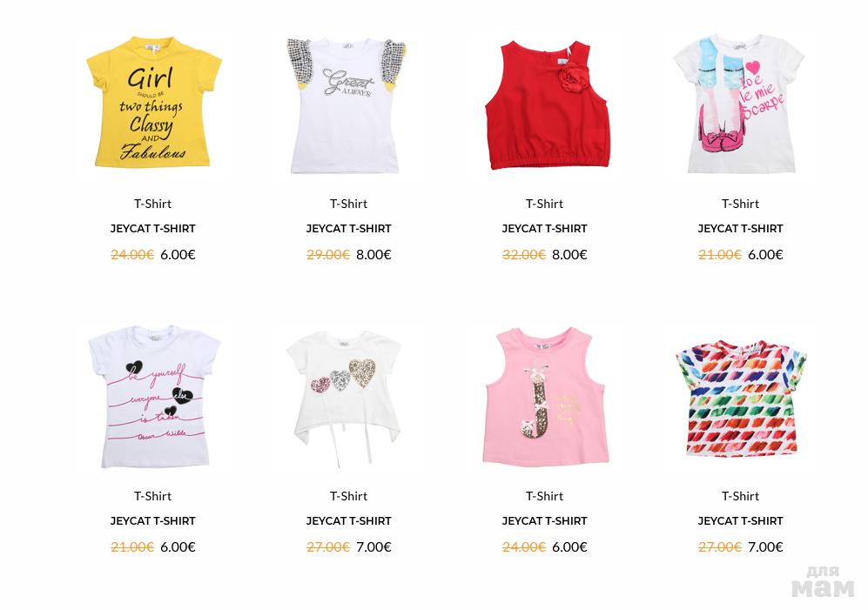Open the multicolor brushstroke print t-shirt

(741, 398)
